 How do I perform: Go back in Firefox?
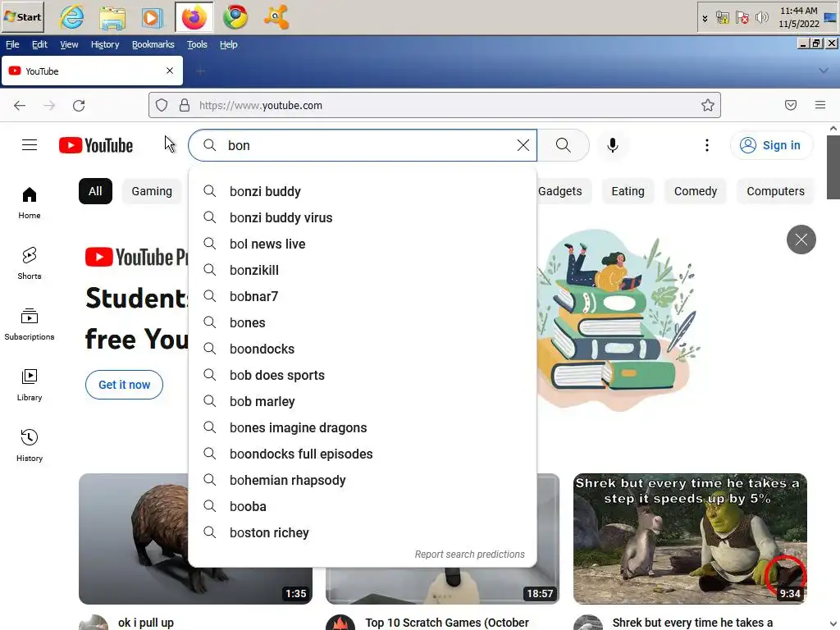pos(20,106)
